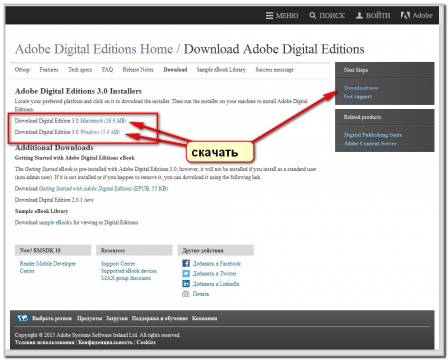Click the Additional Downloads heading
The height and width of the screenshot is (360, 448).
pyautogui.click(x=54, y=147)
